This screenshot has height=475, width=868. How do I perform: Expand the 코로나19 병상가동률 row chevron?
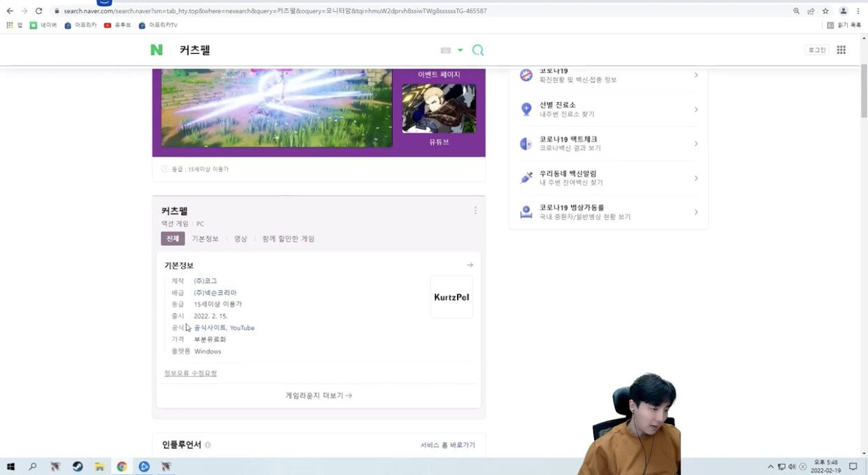coord(696,212)
